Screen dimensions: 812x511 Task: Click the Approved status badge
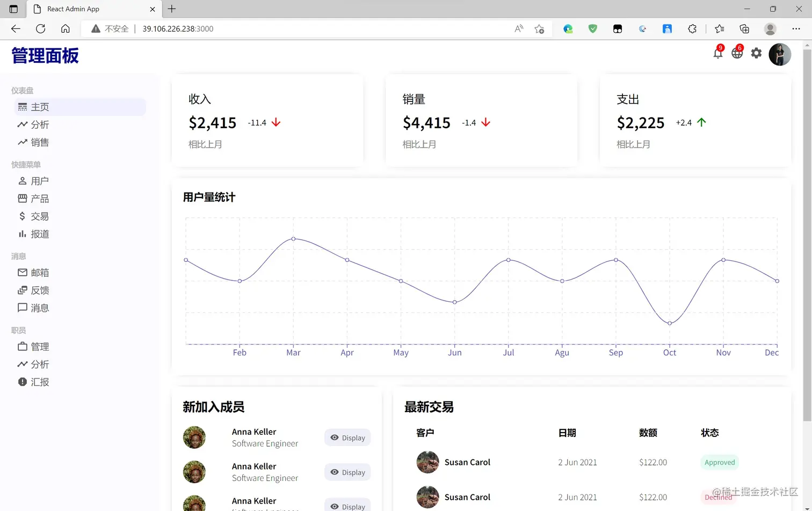pos(720,462)
